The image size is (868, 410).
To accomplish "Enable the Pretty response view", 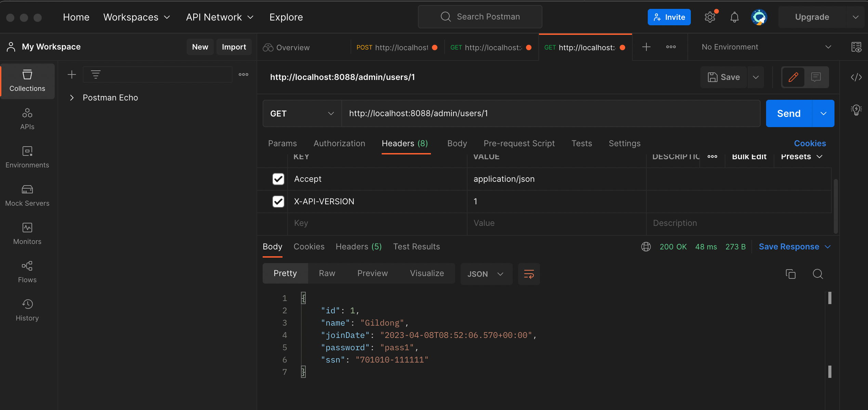I will 285,273.
